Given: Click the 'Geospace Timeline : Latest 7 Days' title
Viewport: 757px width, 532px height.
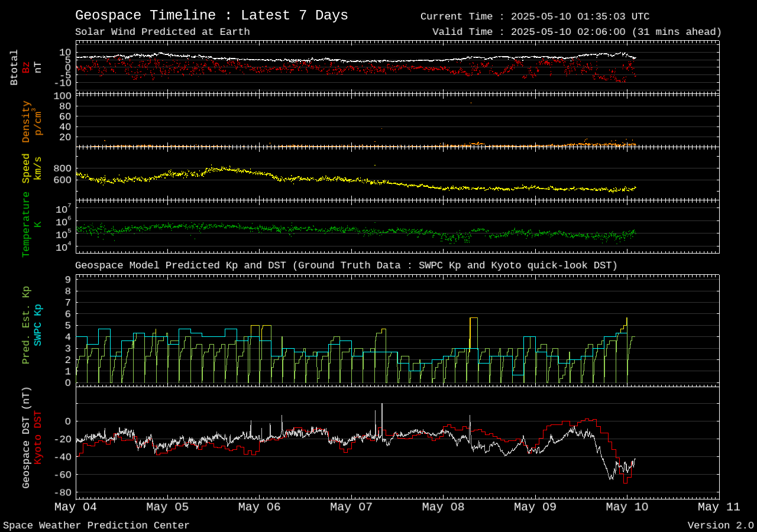Looking at the screenshot, I should (212, 16).
